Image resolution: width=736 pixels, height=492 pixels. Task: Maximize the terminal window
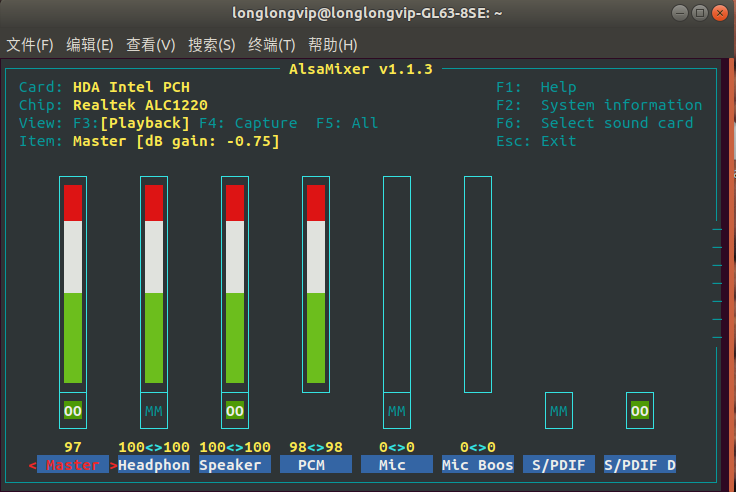700,13
